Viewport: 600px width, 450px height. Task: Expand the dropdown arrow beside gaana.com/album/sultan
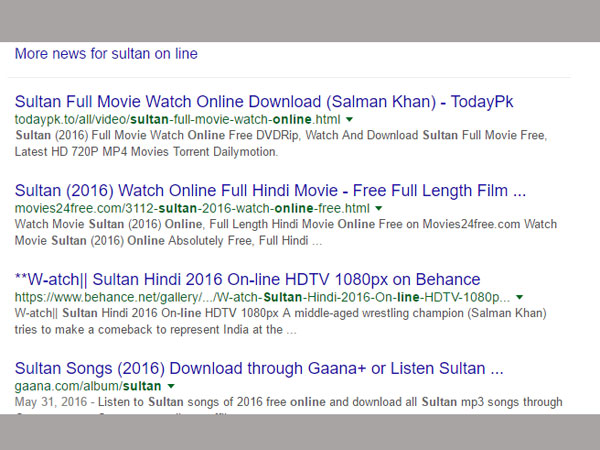tap(171, 386)
